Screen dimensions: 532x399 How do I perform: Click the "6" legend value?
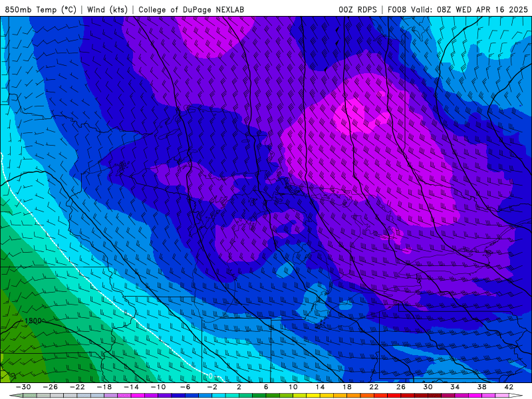(266, 387)
